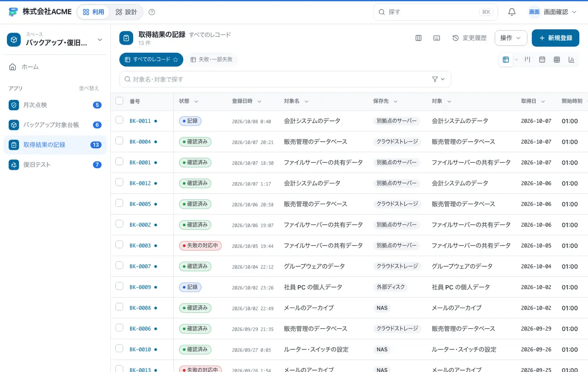This screenshot has height=372, width=588.
Task: Click the global 探す search box
Action: coord(435,12)
